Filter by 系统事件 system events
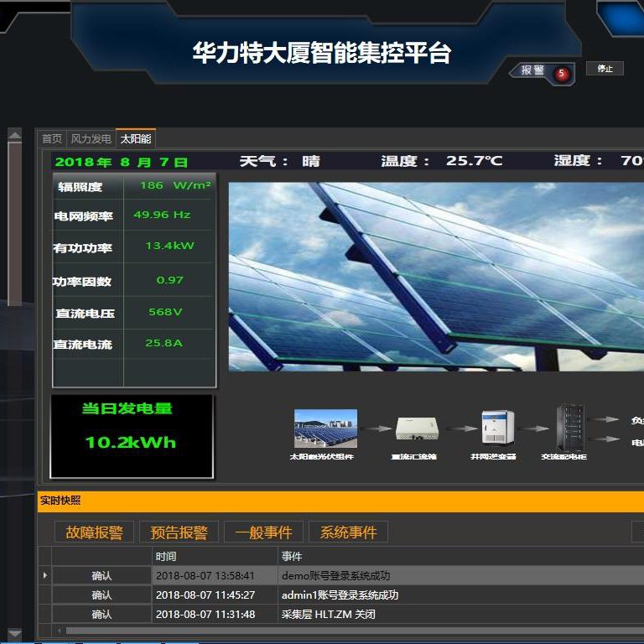Screen dimensions: 644x644 349,532
